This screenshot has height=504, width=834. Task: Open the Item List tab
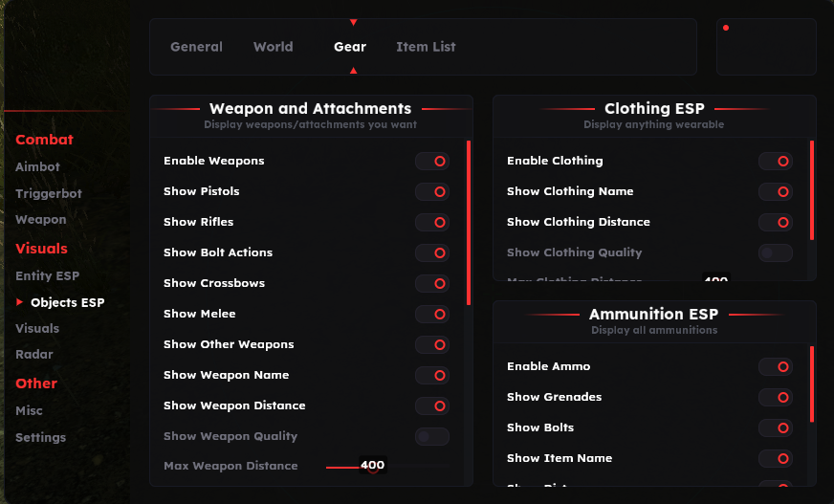[x=426, y=47]
